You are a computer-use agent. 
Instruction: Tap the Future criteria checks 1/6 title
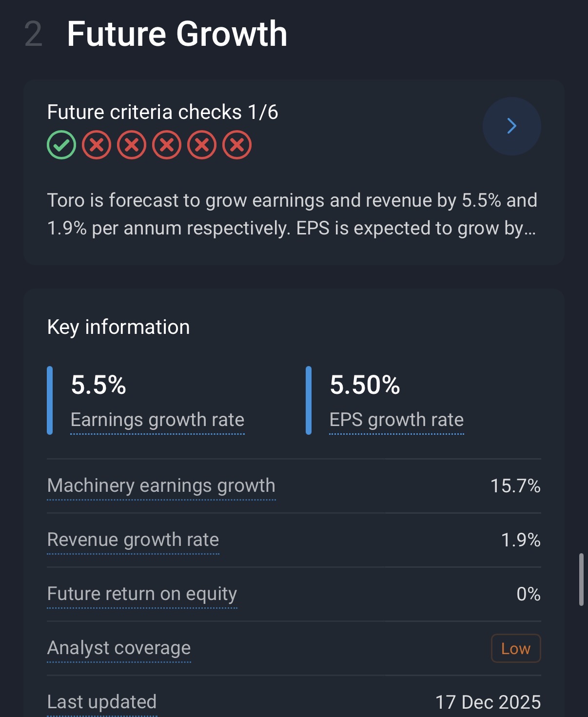tap(162, 112)
